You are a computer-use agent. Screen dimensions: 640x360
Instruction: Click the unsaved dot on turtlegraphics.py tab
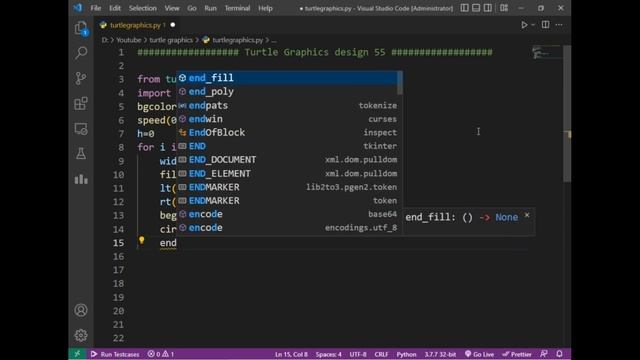(x=173, y=25)
